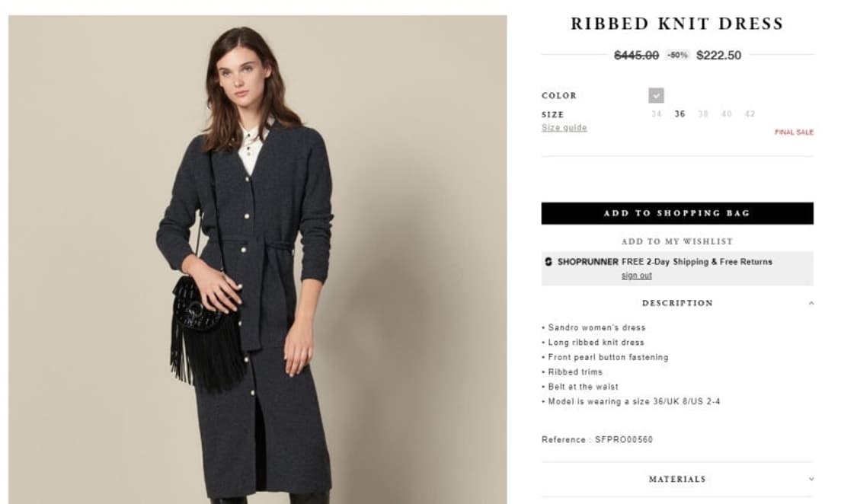Expand the Materials section chevron

pyautogui.click(x=811, y=479)
